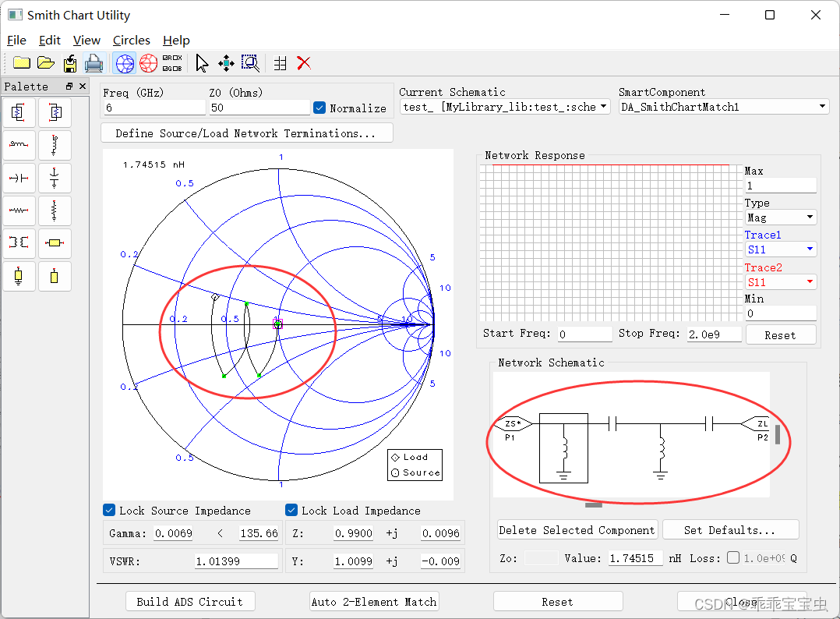This screenshot has height=619, width=840.
Task: Undock the Palette panel
Action: pos(69,87)
